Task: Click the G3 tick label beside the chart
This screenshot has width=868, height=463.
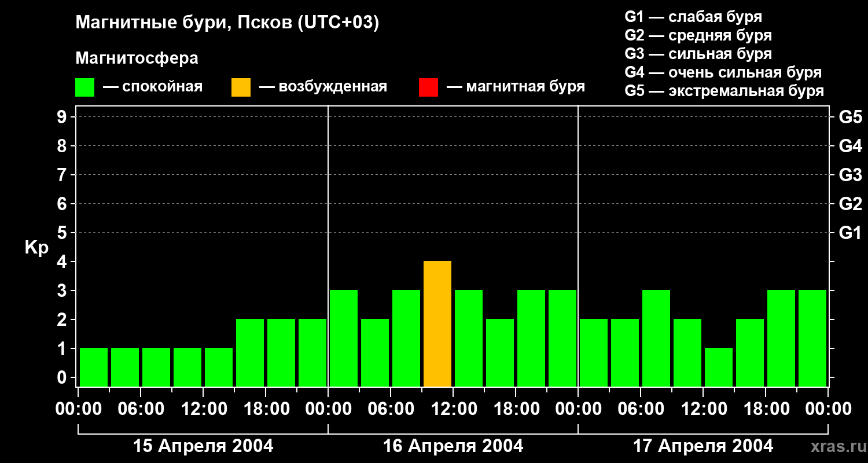Action: (x=851, y=175)
